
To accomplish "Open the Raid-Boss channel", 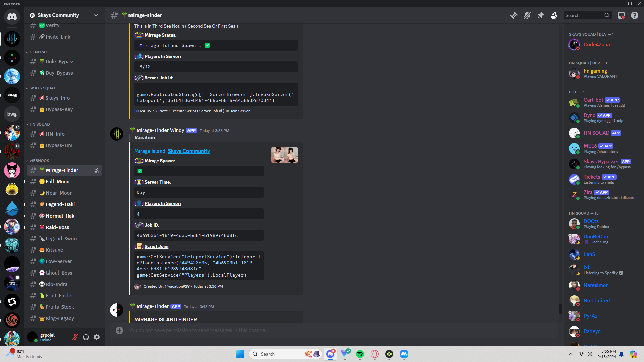I will (64, 227).
